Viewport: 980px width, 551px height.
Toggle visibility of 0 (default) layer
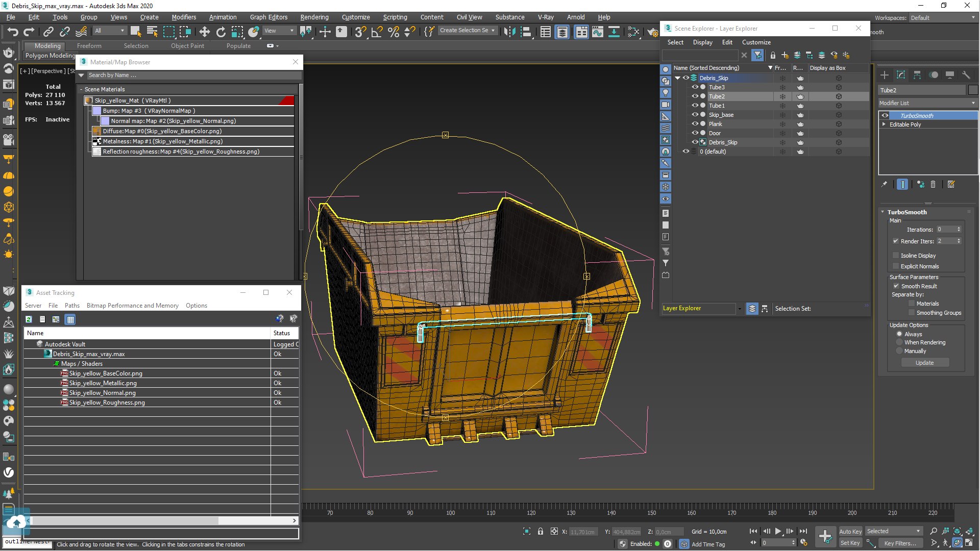[686, 152]
